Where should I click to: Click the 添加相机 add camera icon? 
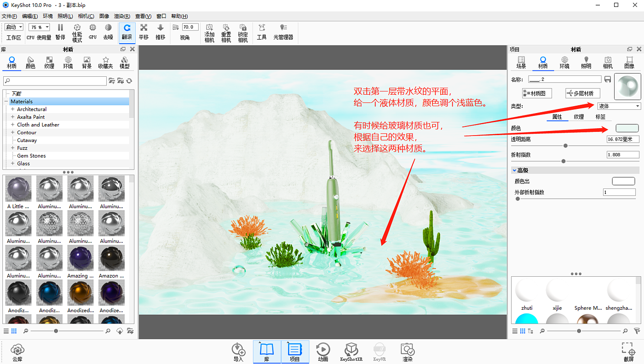[x=209, y=32]
